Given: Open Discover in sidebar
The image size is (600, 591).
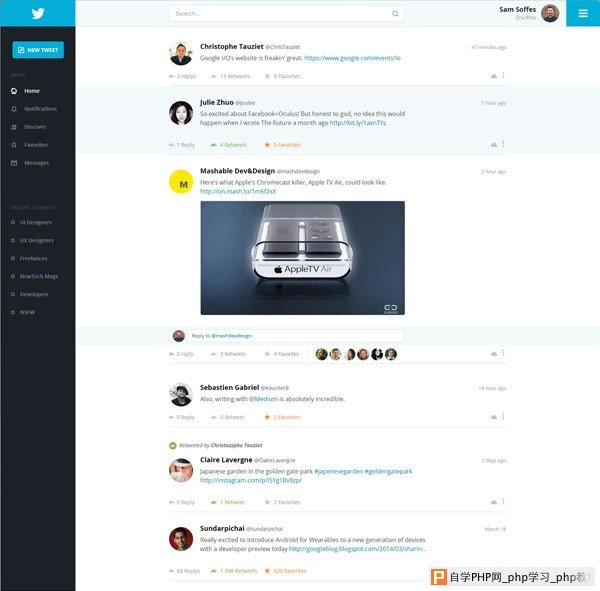Looking at the screenshot, I should (x=29, y=127).
